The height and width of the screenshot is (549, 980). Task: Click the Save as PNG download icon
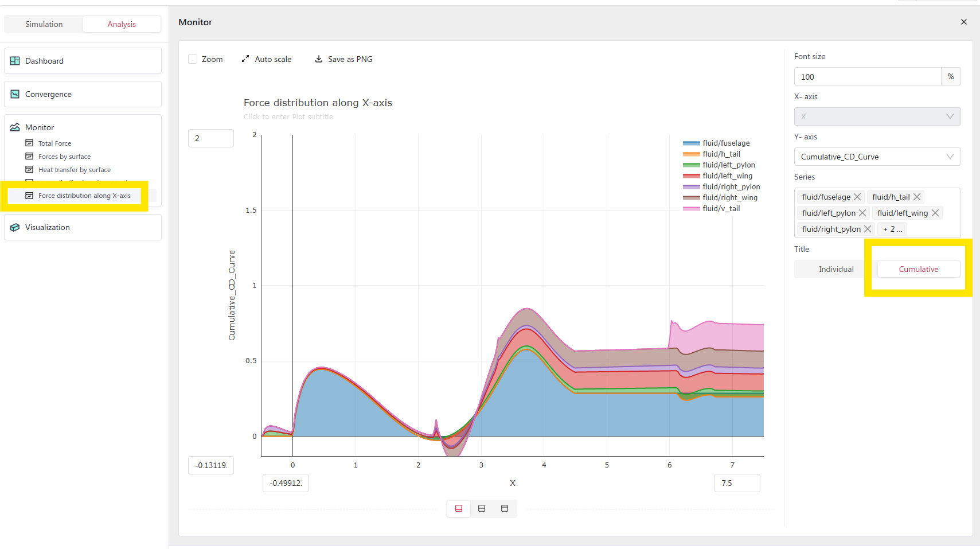tap(319, 59)
